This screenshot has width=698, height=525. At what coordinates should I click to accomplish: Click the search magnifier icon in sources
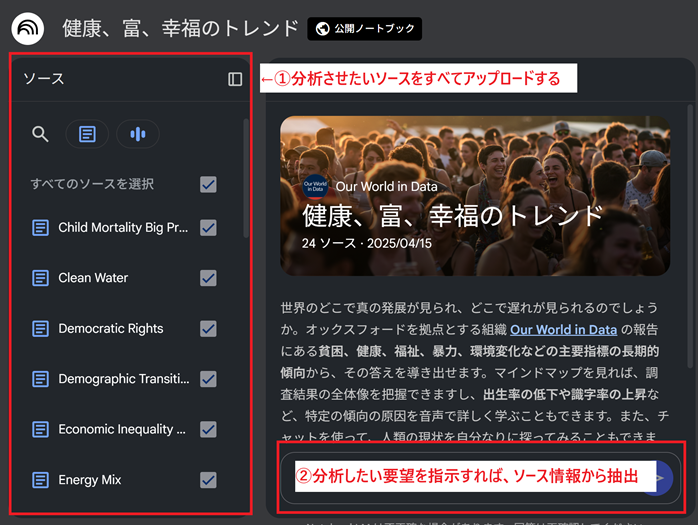click(x=40, y=134)
